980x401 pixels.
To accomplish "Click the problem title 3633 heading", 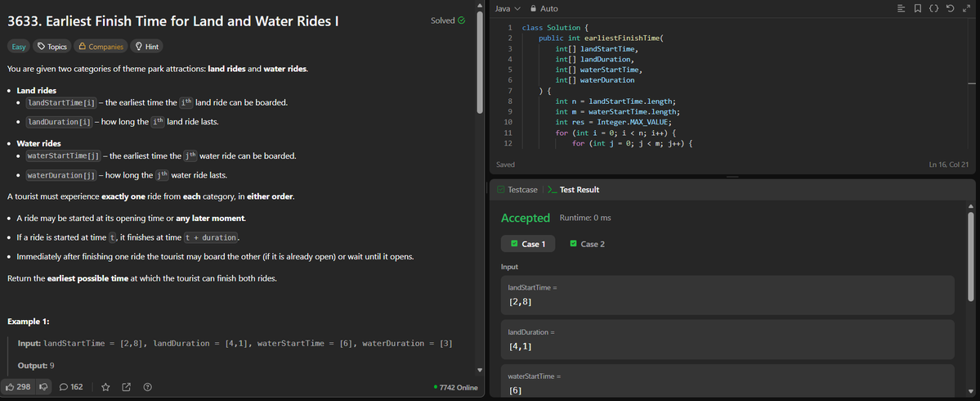I will [x=173, y=20].
